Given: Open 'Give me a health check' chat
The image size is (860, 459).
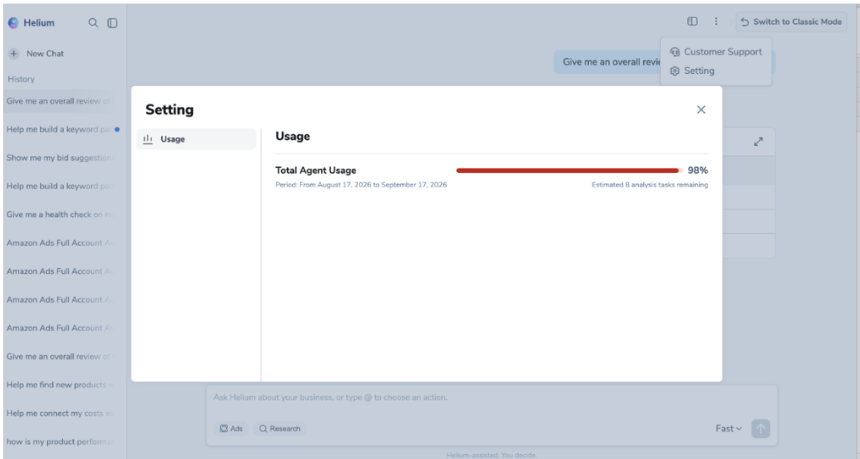Looking at the screenshot, I should pyautogui.click(x=61, y=214).
